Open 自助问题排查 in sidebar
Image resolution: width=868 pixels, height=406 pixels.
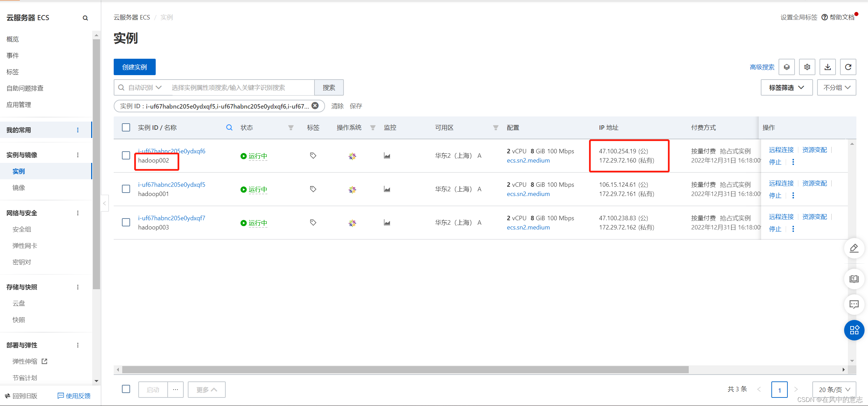[25, 88]
